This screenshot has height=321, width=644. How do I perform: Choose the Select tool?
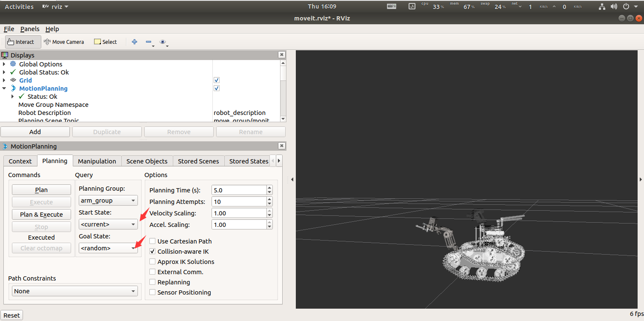105,42
